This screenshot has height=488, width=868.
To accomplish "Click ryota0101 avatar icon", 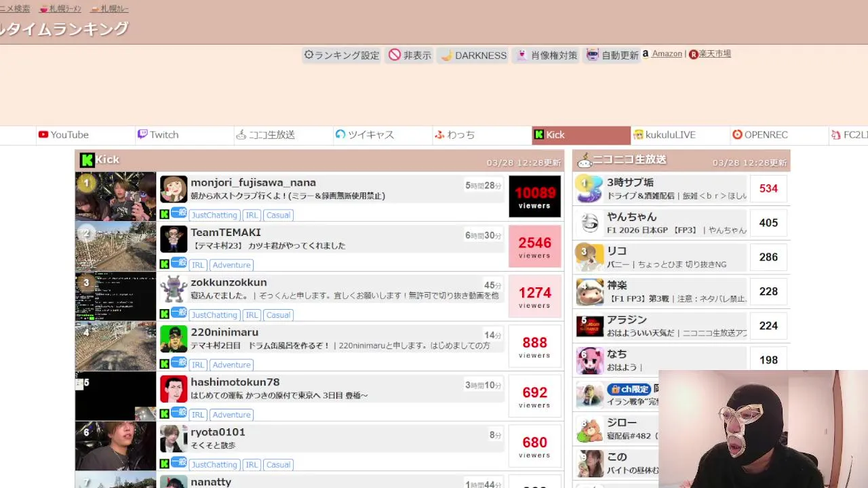I will point(174,439).
